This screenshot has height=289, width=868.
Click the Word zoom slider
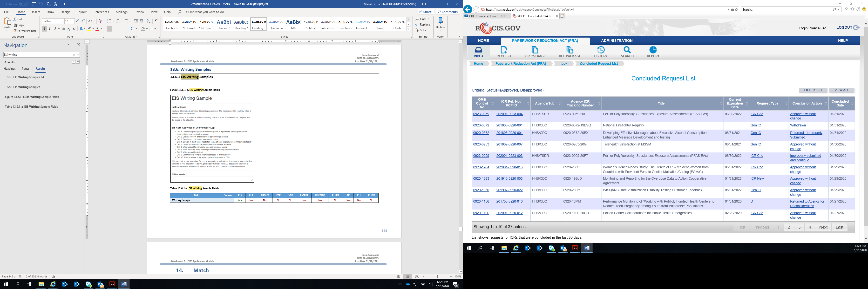437,276
